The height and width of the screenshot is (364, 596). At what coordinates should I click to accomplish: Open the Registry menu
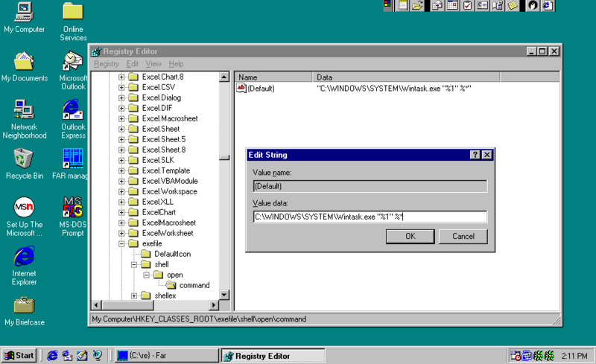click(x=107, y=64)
